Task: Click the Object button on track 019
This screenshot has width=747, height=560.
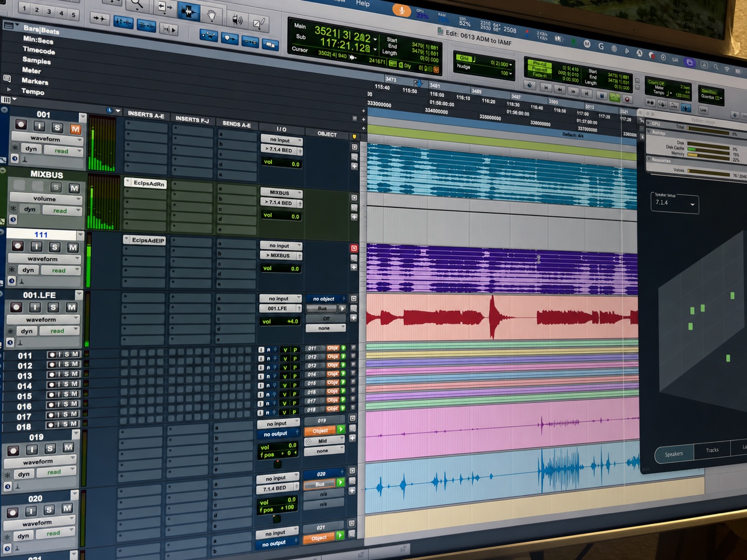Action: tap(320, 431)
